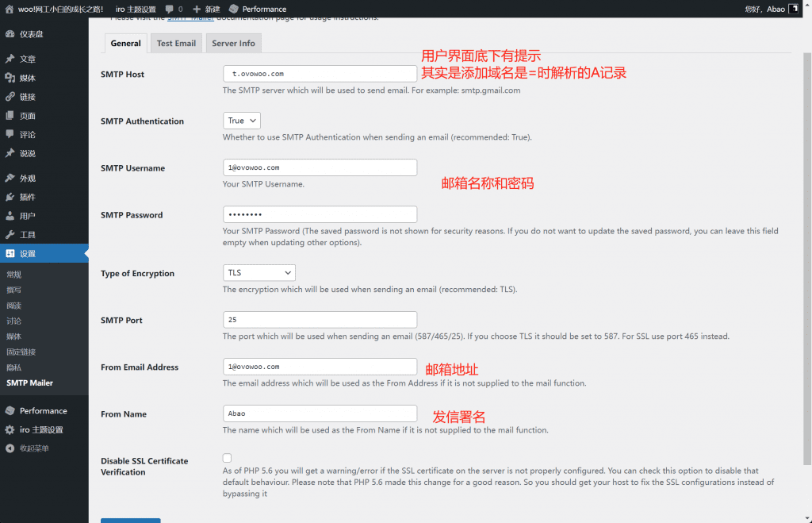The image size is (812, 523).
Task: Open the SMTP Authentication dropdown
Action: point(242,121)
